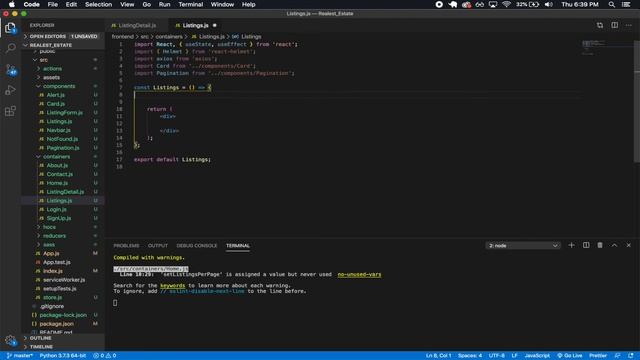Viewport: 640px width, 360px height.
Task: Open editor More Actions ellipsis
Action: [x=629, y=25]
